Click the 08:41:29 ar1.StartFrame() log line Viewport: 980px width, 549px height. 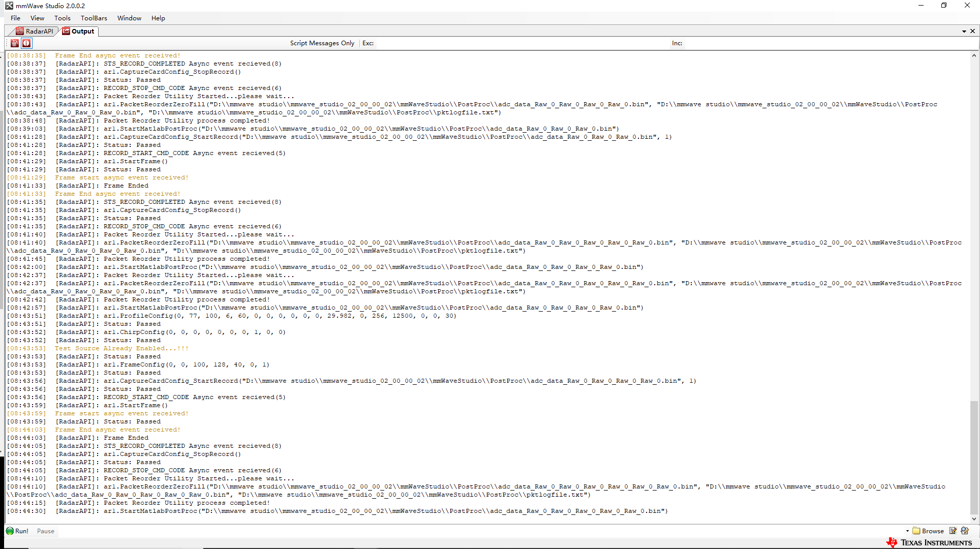click(x=87, y=161)
